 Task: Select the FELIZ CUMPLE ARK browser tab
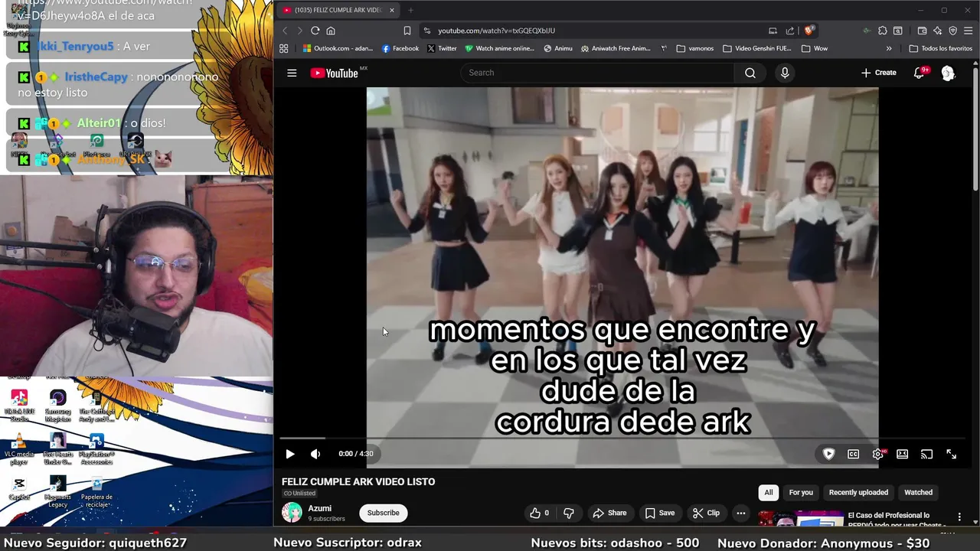(x=337, y=10)
